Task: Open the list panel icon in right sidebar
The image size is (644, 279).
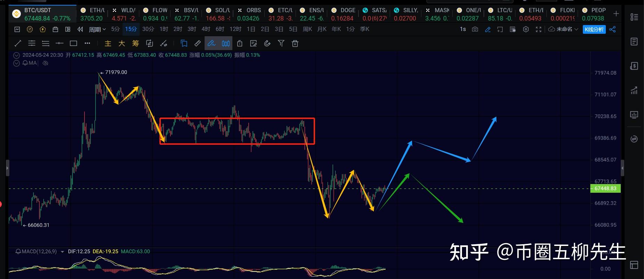Action: coord(634,42)
